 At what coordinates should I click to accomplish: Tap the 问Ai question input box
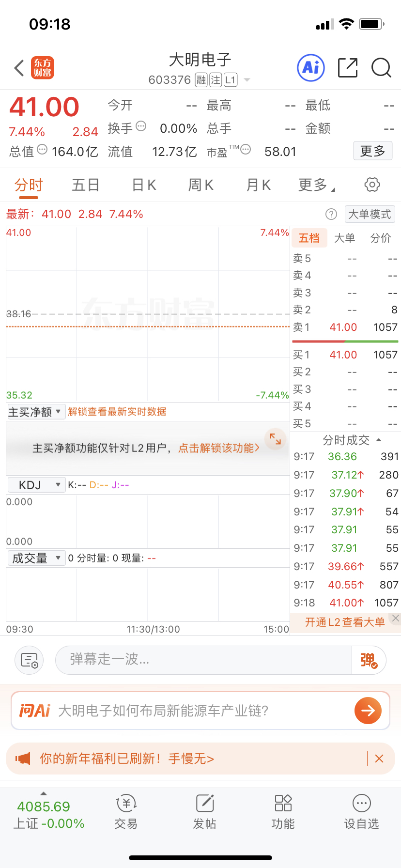(x=200, y=711)
